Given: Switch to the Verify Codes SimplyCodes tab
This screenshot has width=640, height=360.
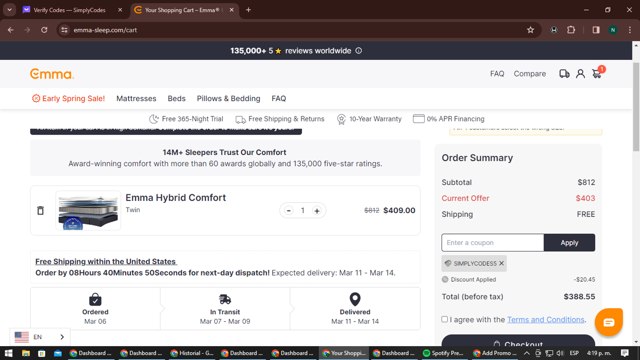Looking at the screenshot, I should tap(69, 10).
